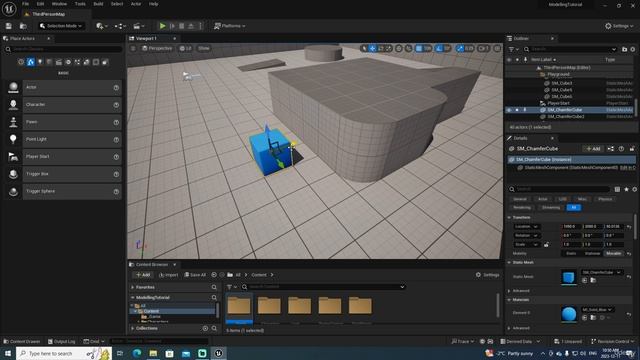Toggle grid snapping in viewport toolbar
This screenshot has width=640, height=360.
[x=419, y=48]
